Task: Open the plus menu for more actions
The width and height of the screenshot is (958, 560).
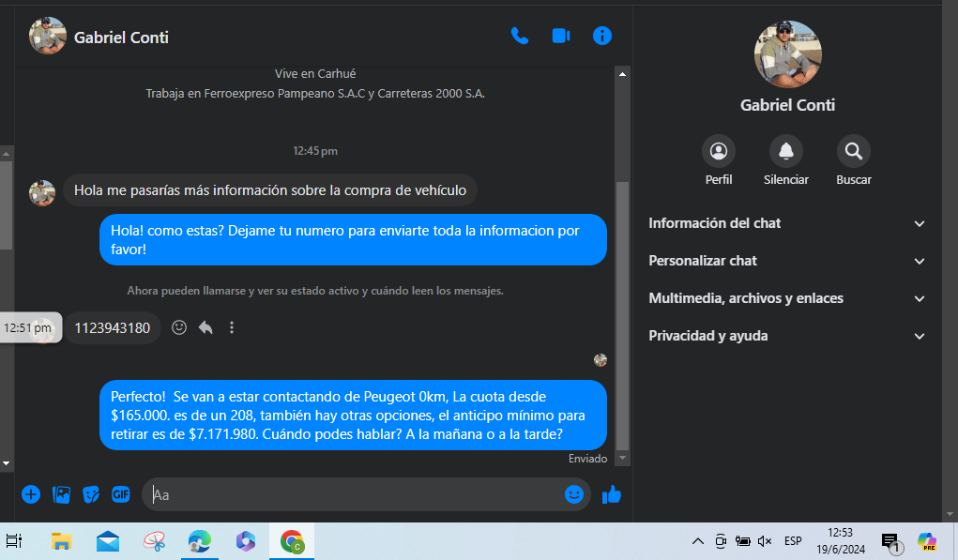Action: (x=31, y=494)
